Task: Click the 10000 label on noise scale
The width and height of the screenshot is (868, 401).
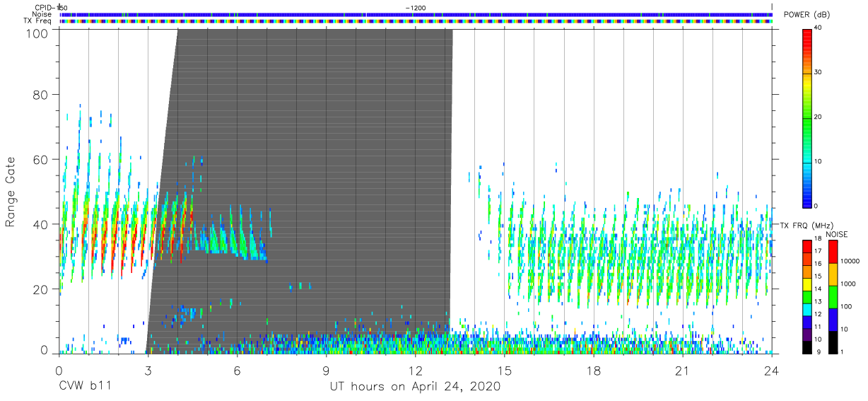Action: click(850, 261)
